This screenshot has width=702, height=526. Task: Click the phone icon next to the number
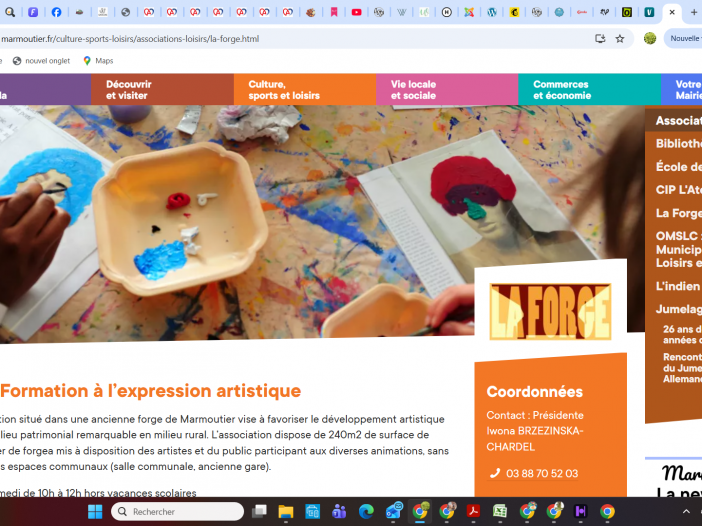494,473
